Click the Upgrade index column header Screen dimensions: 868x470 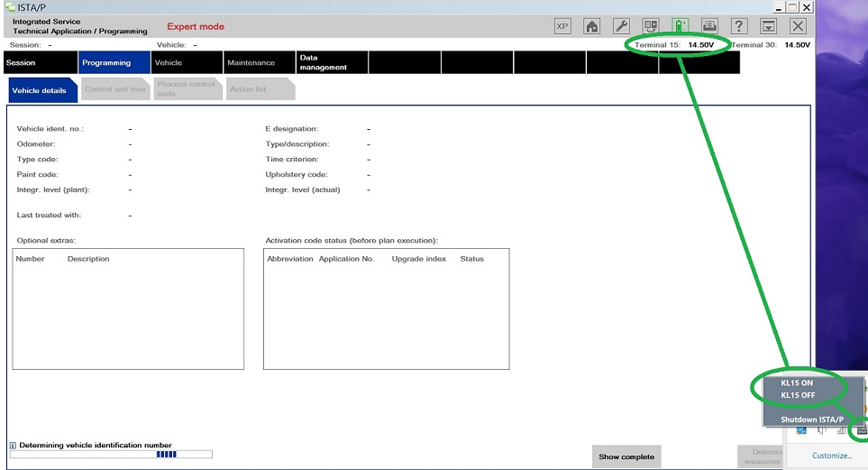(419, 259)
